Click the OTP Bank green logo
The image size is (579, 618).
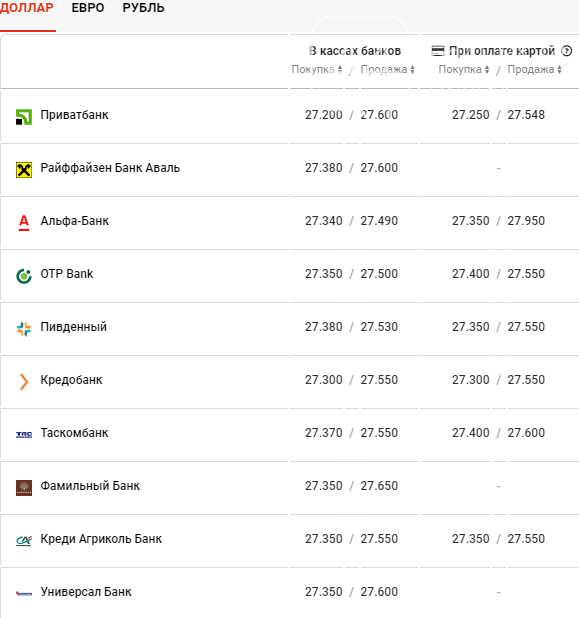pyautogui.click(x=24, y=276)
